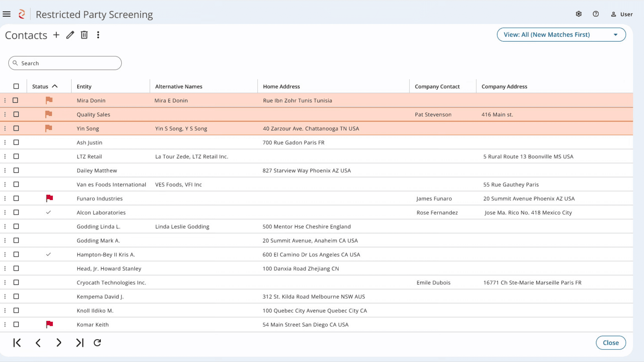644x362 pixels.
Task: Click the Entity column header
Action: coord(84,86)
